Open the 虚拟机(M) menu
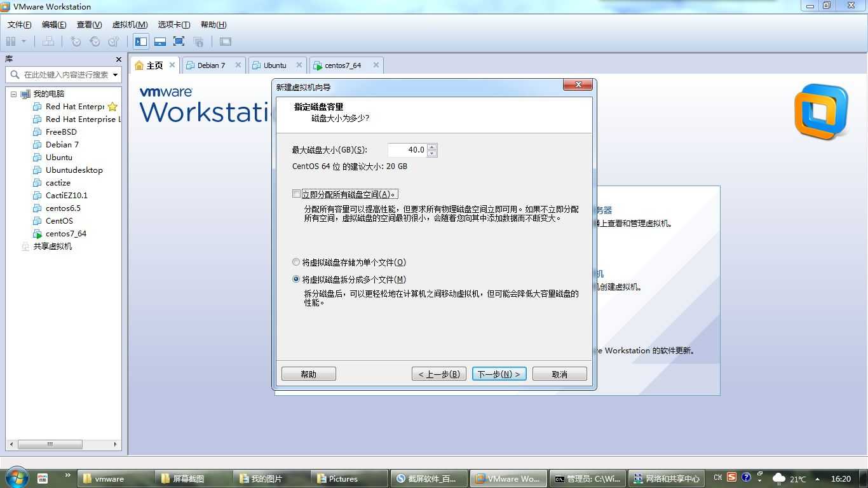 tap(130, 24)
